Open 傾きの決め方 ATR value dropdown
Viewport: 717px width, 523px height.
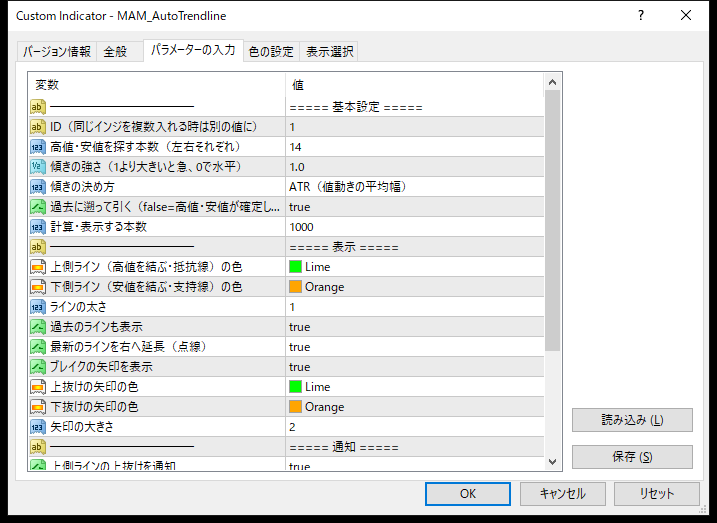(415, 187)
